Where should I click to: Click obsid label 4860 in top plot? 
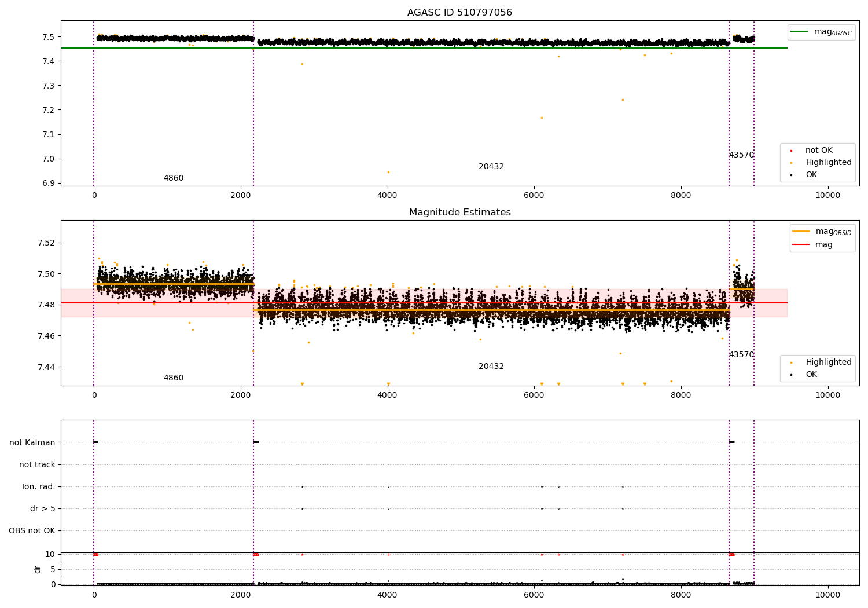tap(174, 178)
